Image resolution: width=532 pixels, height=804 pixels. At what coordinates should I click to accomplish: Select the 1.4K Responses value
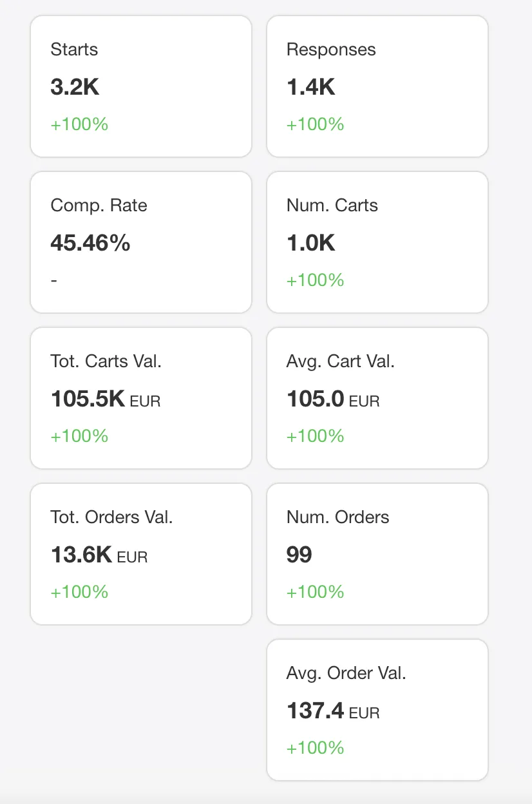pyautogui.click(x=310, y=87)
